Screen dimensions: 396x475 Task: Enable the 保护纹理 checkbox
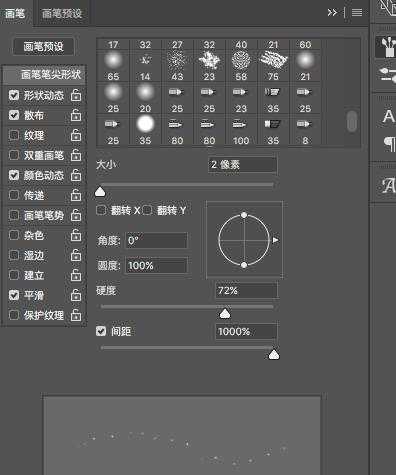[14, 315]
